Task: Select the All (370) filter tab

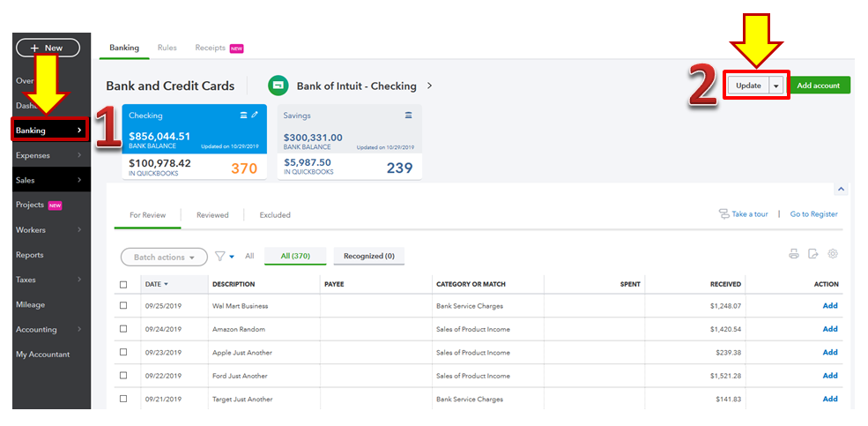Action: point(295,256)
